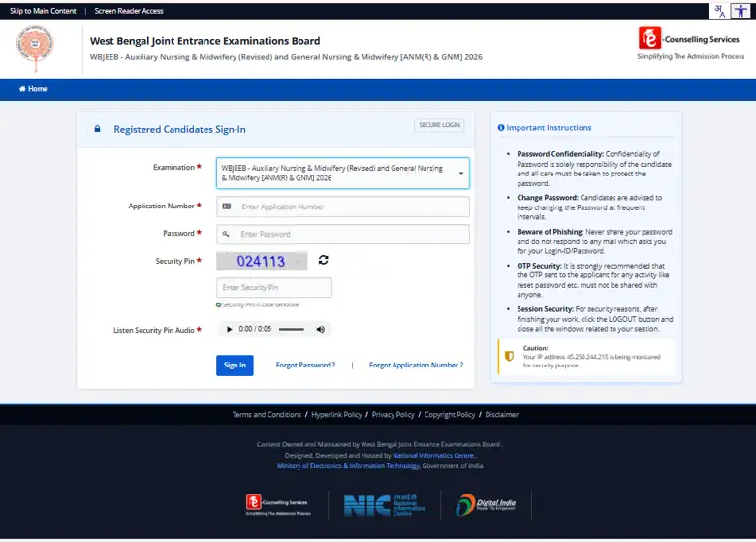Click the e-Counselling Services header logo
This screenshot has height=542, width=756.
click(x=691, y=44)
